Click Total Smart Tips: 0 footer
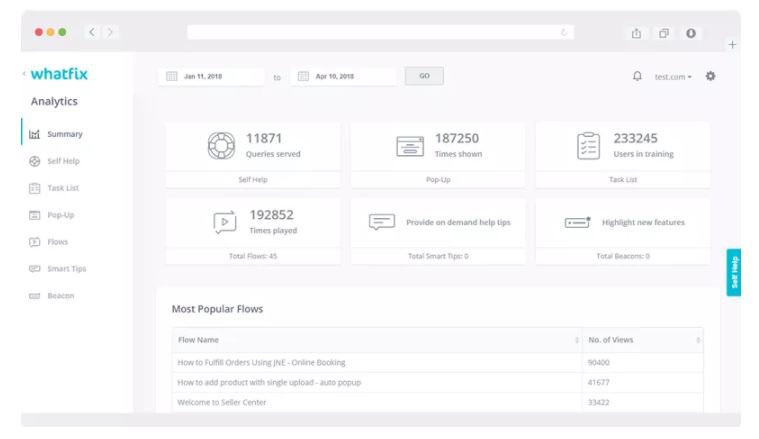 click(x=438, y=256)
